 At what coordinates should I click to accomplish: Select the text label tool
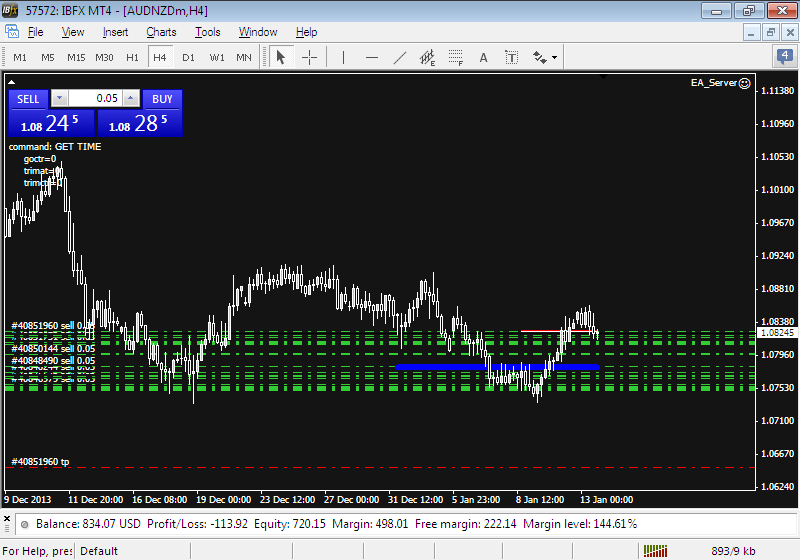click(x=512, y=57)
